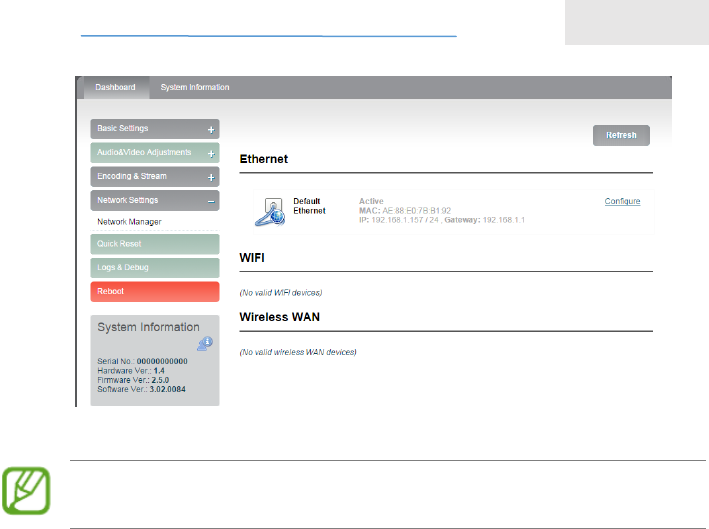
Task: Click the Active status text
Action: [371, 201]
